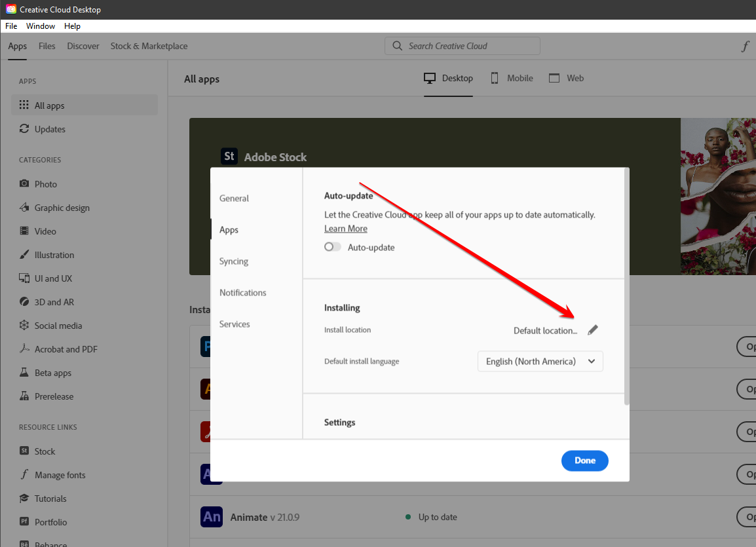Click the Done button

pos(584,461)
